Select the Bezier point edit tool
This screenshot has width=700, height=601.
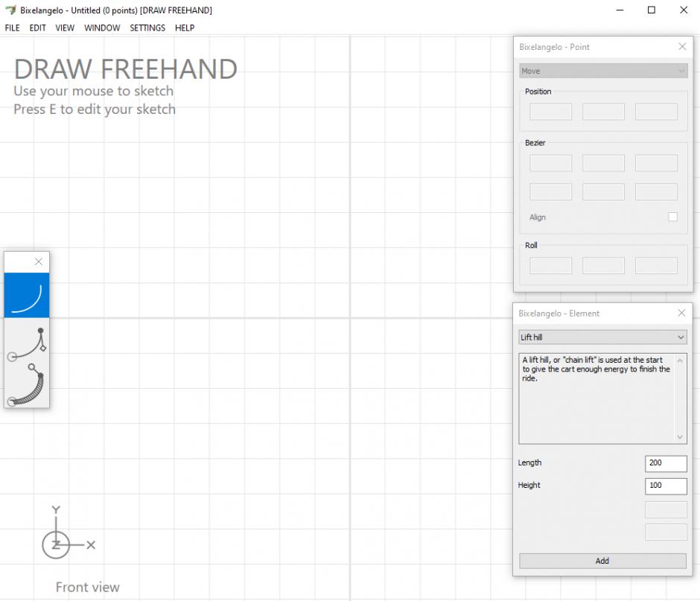tap(27, 341)
